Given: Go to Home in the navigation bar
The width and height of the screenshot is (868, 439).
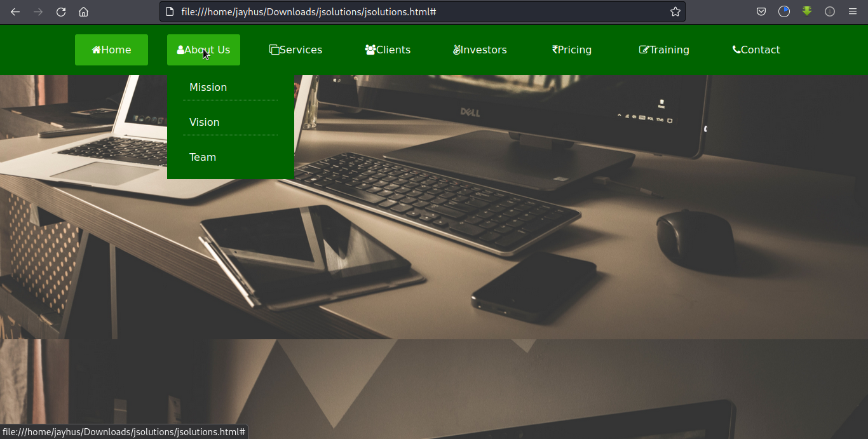Looking at the screenshot, I should point(111,50).
